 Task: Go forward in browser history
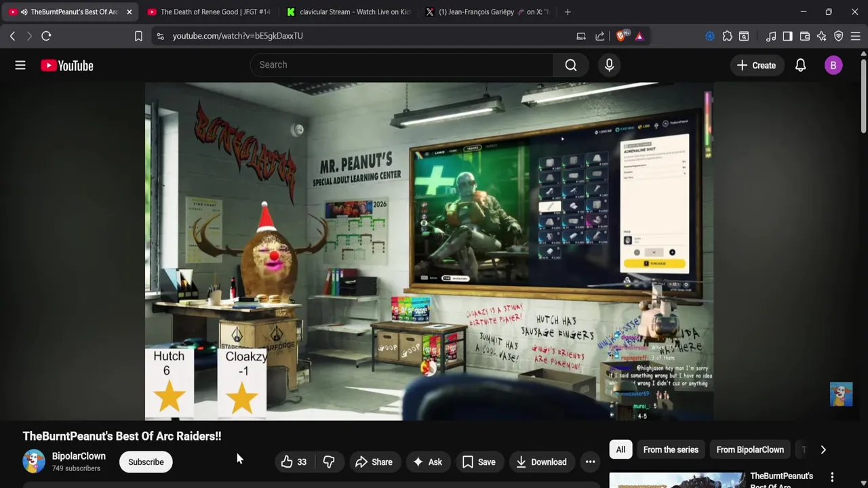pyautogui.click(x=29, y=36)
